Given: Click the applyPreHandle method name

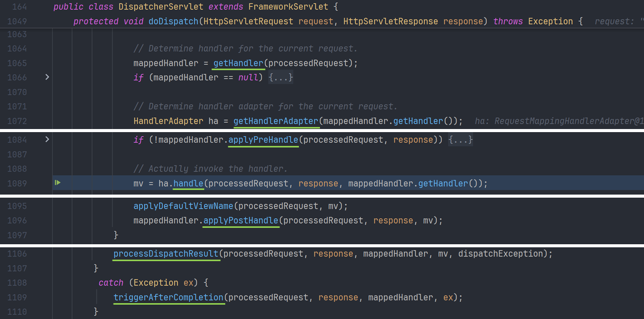Looking at the screenshot, I should tap(263, 140).
